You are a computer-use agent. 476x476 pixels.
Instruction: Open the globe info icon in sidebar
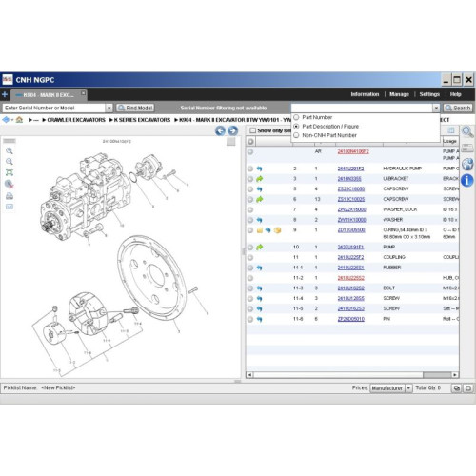coord(467,164)
